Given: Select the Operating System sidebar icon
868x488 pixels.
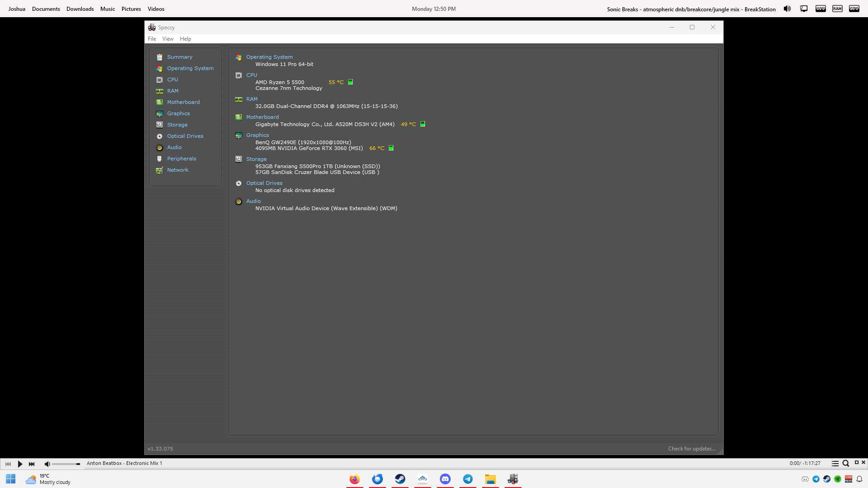Looking at the screenshot, I should [x=160, y=68].
